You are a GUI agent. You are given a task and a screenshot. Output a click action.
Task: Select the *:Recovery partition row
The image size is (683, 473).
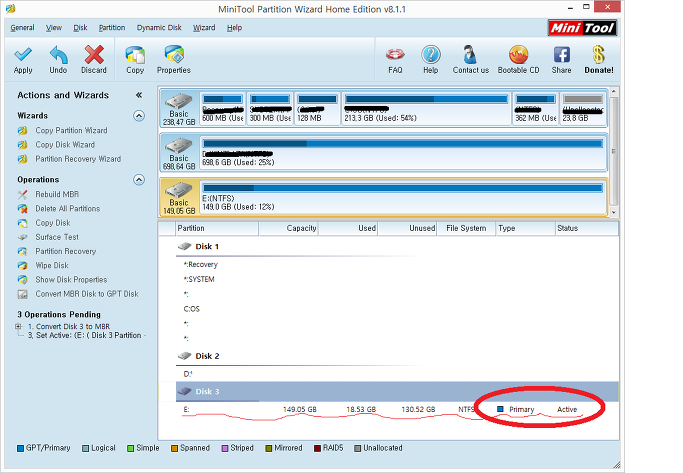click(x=397, y=264)
